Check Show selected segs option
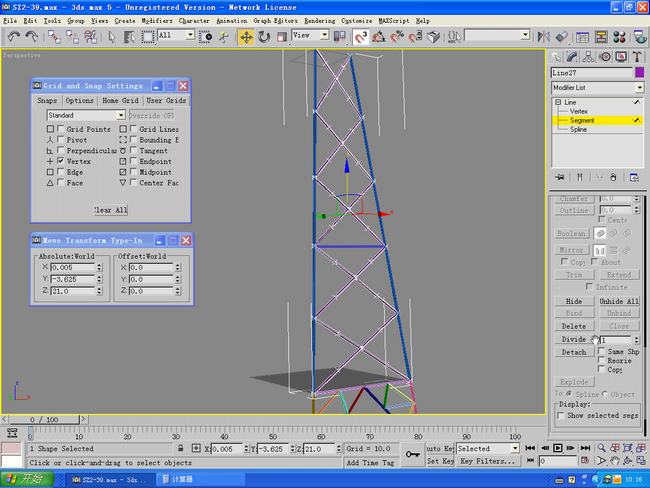650x488 pixels. [x=561, y=415]
